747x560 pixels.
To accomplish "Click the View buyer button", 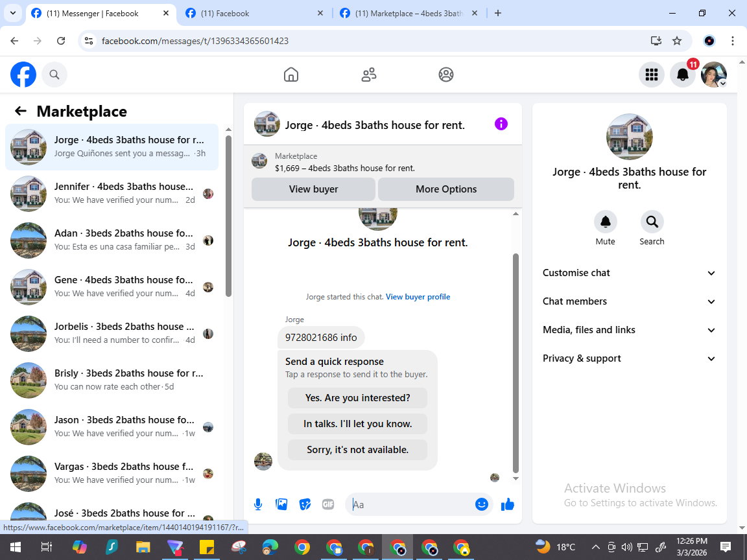I will coord(313,189).
